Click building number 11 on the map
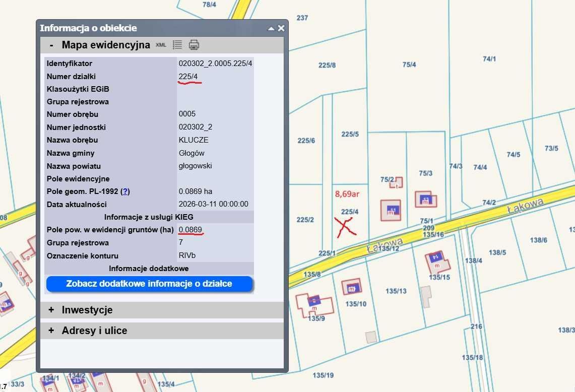Viewport: 575px width, 392px height. point(392,210)
